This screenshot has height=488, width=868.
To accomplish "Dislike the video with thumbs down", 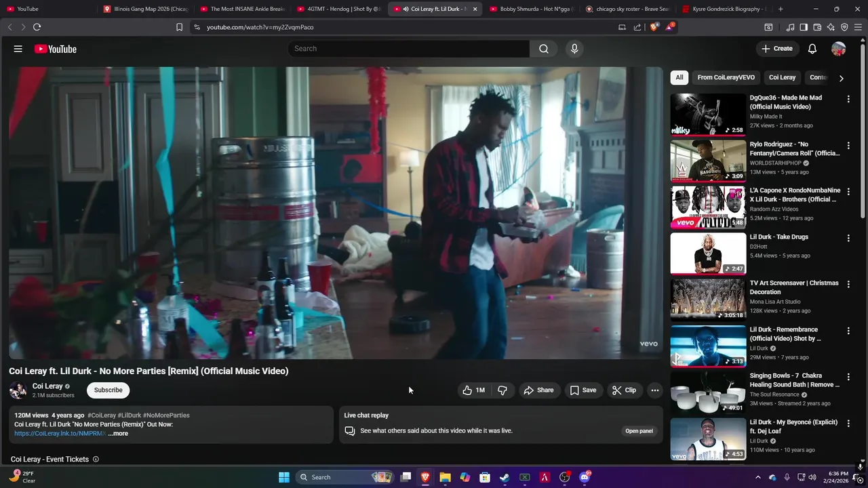I will pyautogui.click(x=502, y=390).
